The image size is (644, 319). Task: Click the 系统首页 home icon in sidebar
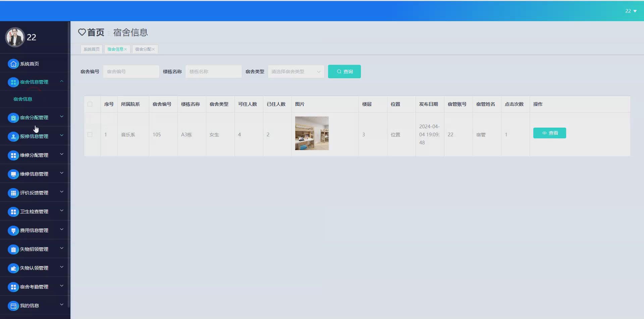click(13, 64)
